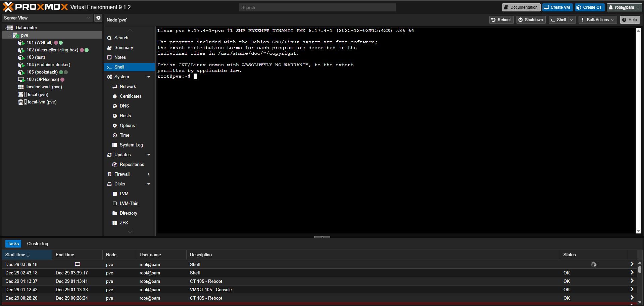
Task: Open the Search menu item
Action: click(x=130, y=38)
